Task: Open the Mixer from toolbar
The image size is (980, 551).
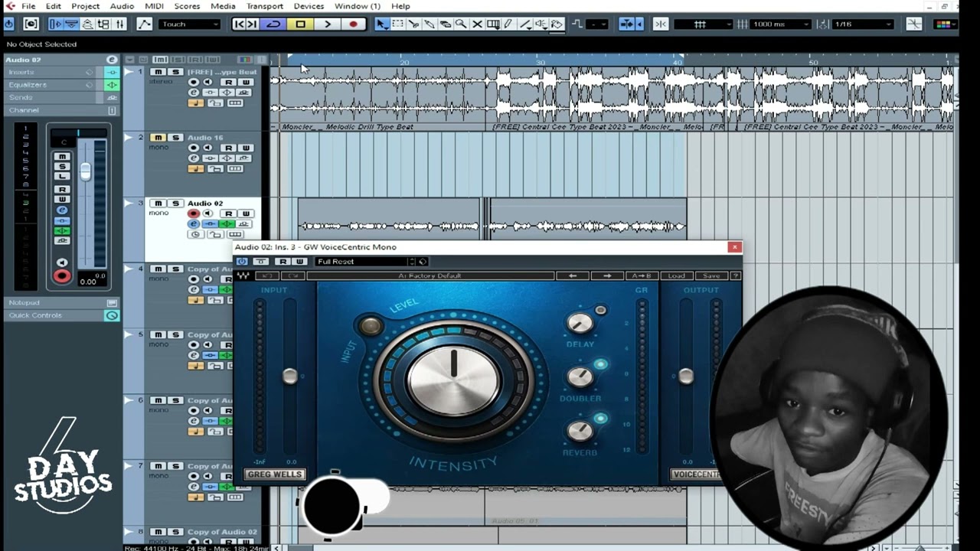Action: tap(119, 24)
